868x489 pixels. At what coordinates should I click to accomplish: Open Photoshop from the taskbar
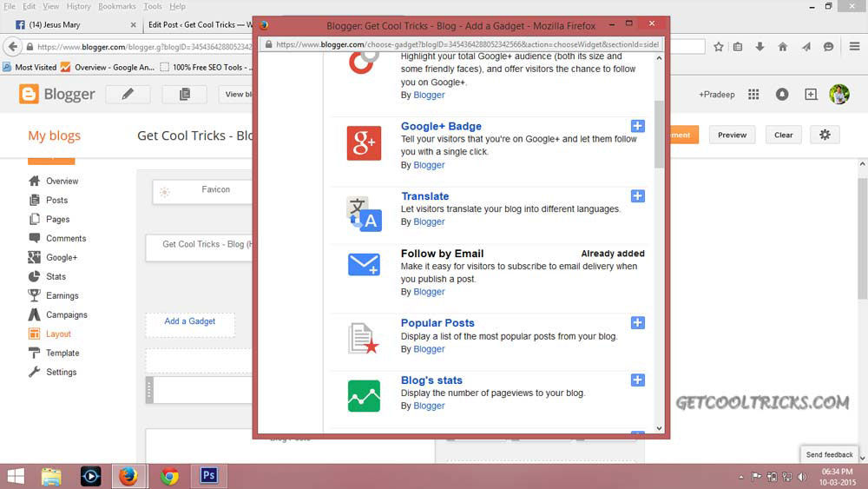[208, 476]
